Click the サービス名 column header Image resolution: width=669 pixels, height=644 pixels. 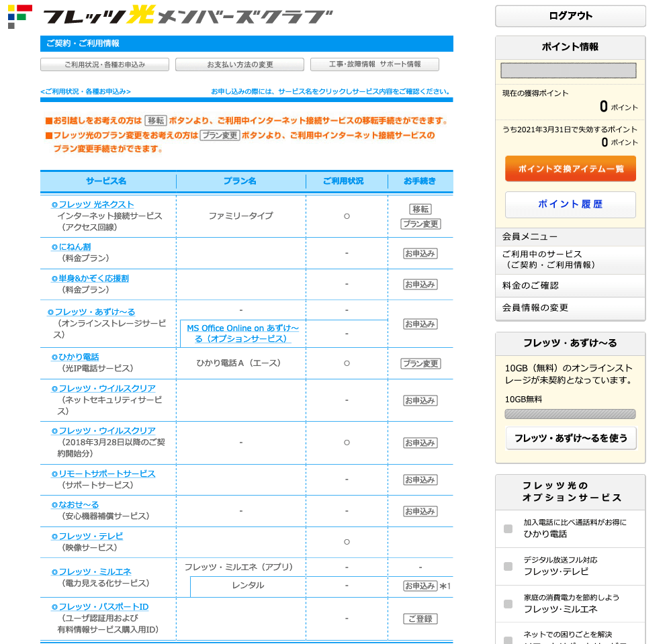106,181
